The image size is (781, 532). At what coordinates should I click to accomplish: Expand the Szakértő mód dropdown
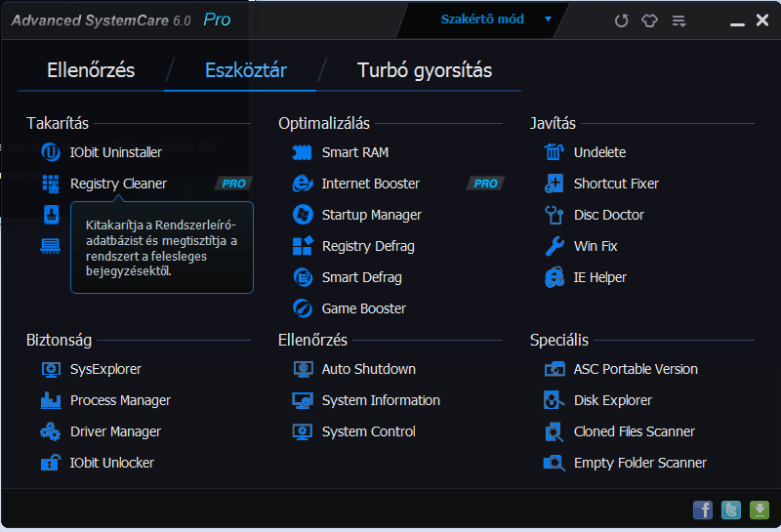click(548, 20)
